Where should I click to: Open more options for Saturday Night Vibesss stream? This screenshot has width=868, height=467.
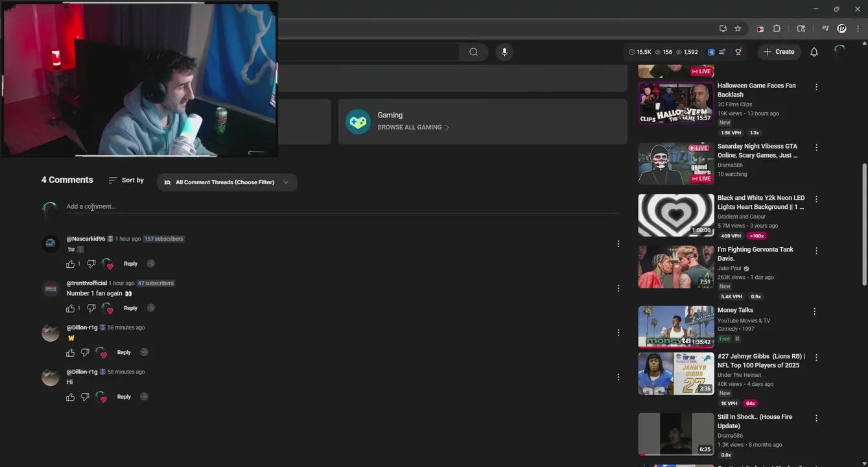coord(816,147)
